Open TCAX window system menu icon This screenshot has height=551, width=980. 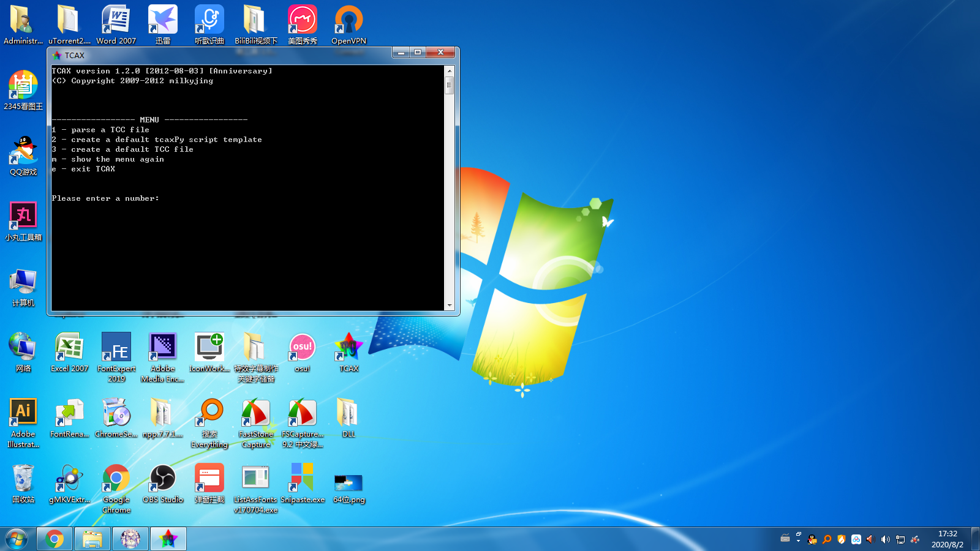pos(56,55)
